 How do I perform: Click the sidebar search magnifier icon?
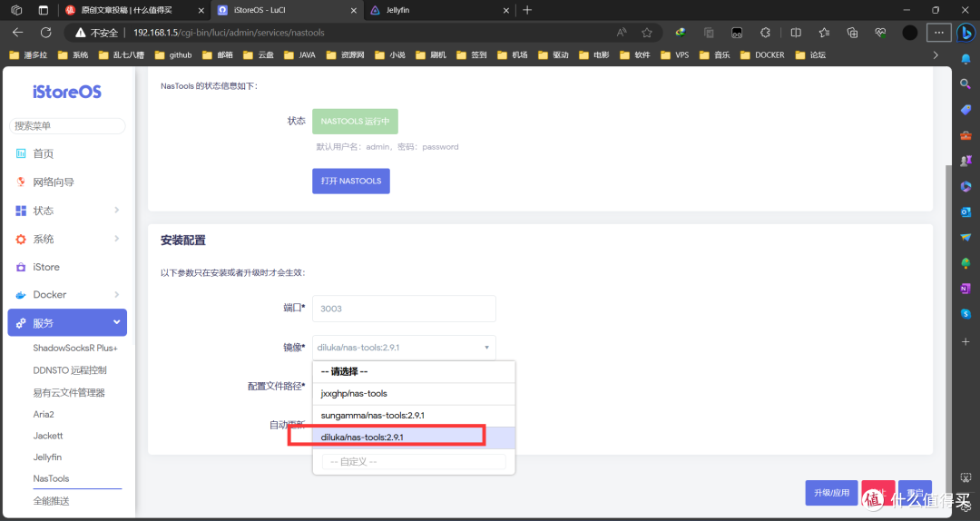pyautogui.click(x=965, y=84)
